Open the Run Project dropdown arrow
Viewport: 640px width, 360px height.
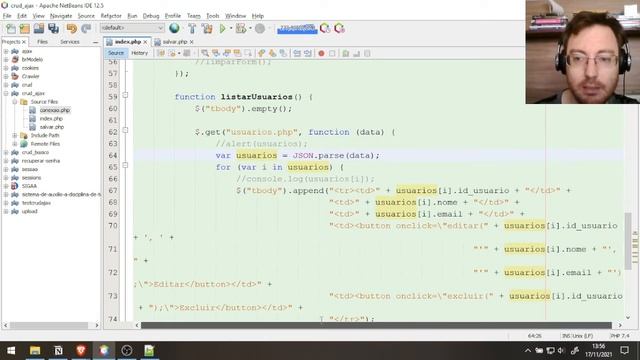tap(231, 29)
